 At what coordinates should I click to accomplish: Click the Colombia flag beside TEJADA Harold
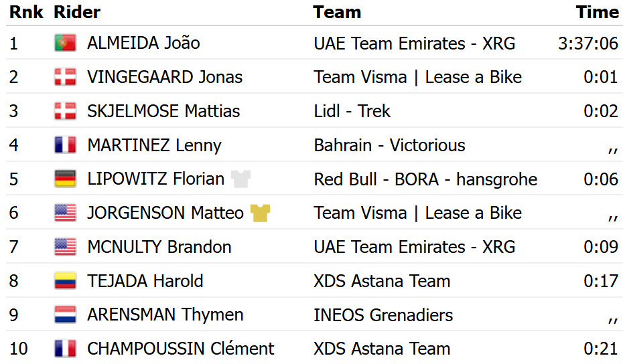65,281
